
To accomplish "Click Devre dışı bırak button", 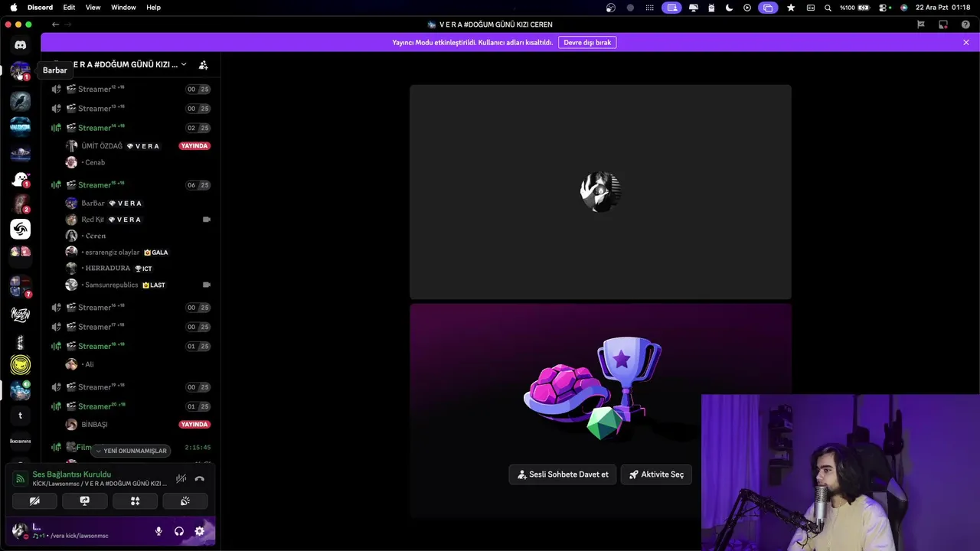I will [587, 43].
